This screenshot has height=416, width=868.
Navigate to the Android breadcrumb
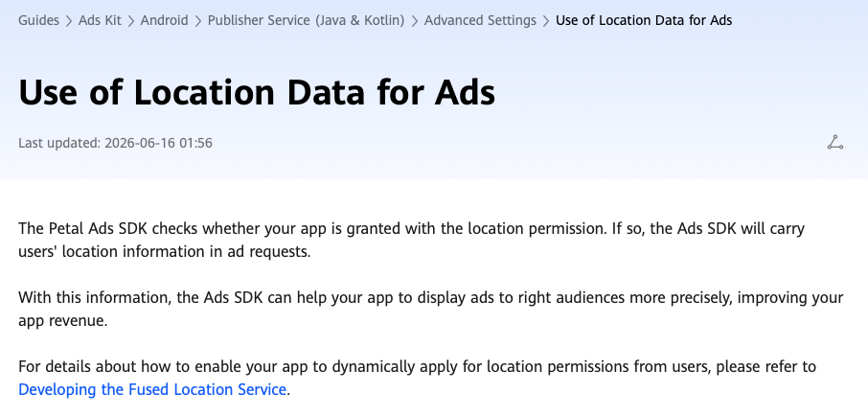(165, 20)
